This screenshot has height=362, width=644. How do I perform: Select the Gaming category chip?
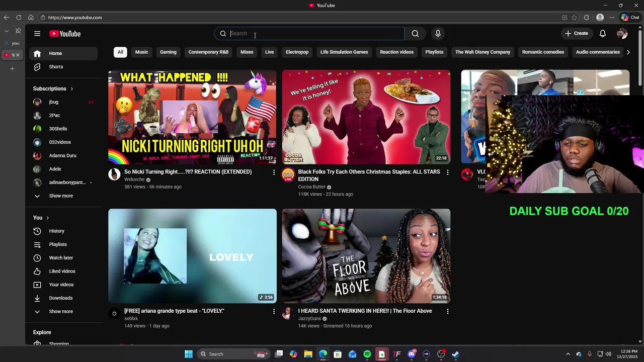[x=168, y=52]
